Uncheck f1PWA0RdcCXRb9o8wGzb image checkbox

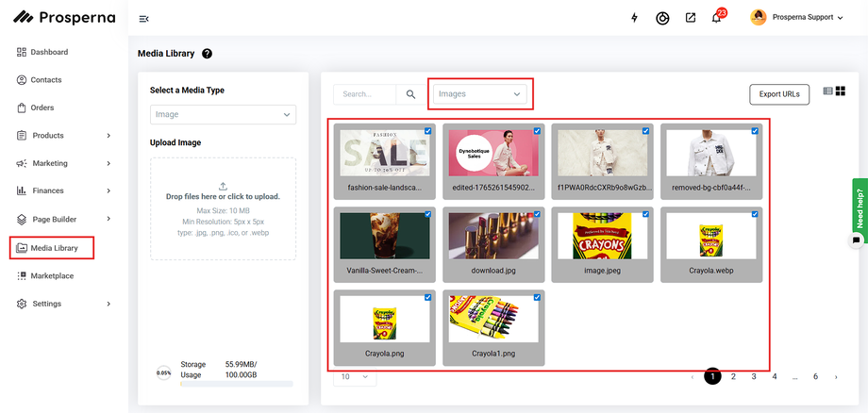click(646, 131)
